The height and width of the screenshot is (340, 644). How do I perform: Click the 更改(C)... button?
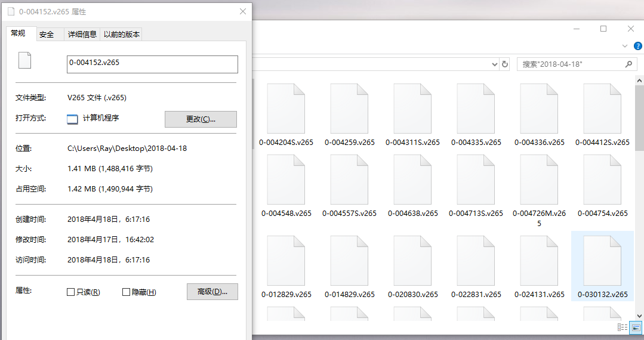(201, 119)
